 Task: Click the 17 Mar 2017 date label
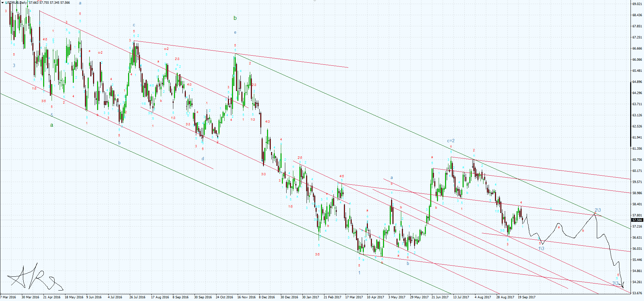pos(354,297)
